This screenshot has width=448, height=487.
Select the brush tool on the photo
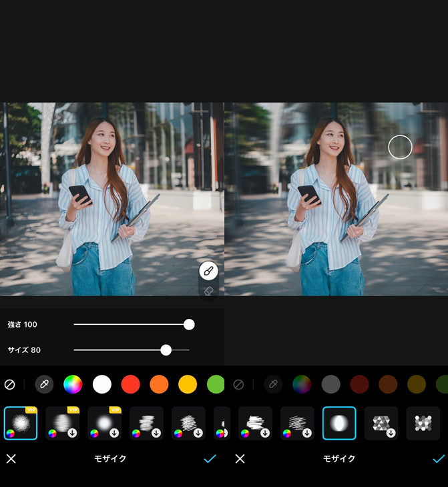[208, 272]
